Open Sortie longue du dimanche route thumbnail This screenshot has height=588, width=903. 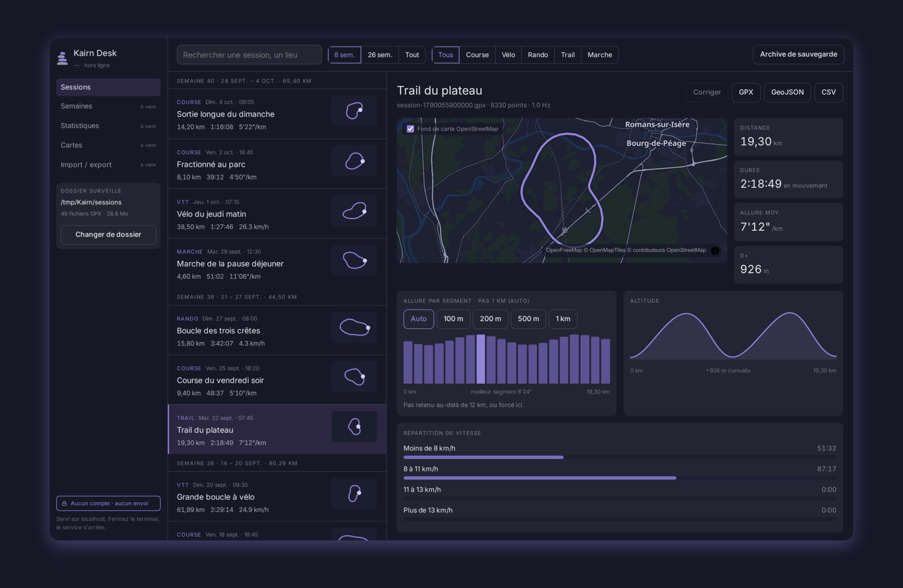[x=354, y=111]
